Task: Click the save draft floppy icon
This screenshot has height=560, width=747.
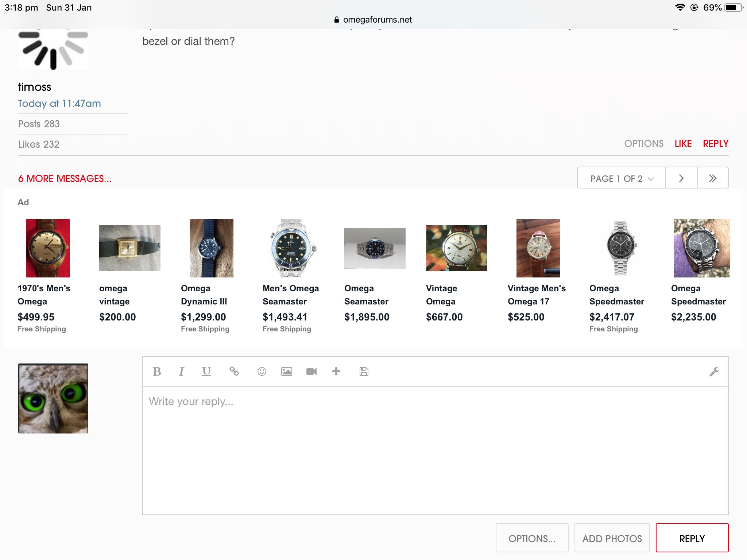Action: tap(364, 372)
